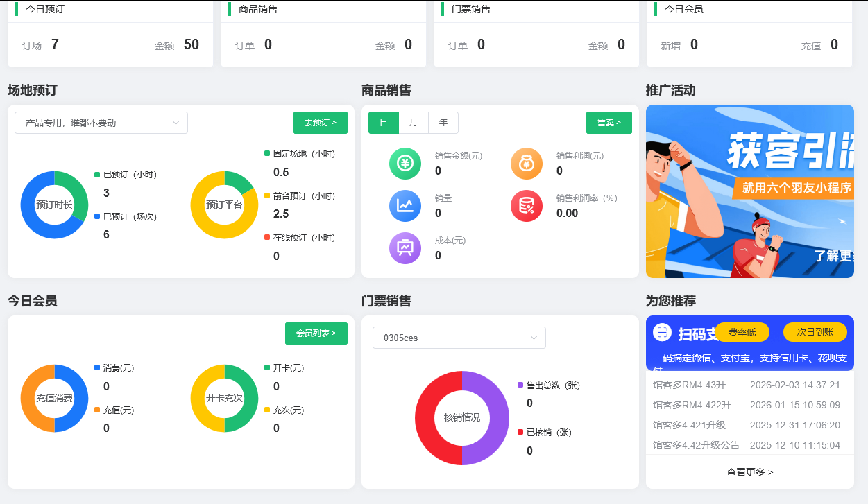Open the 会员列表 link
The width and height of the screenshot is (868, 504).
click(316, 333)
